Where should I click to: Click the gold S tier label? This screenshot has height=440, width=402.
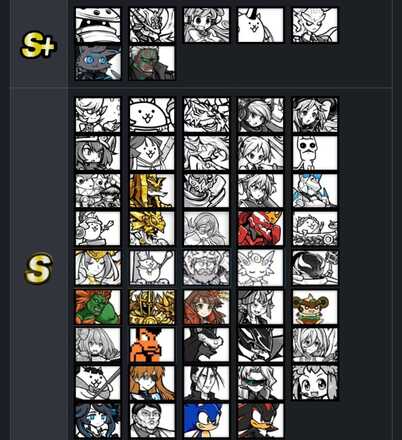click(39, 268)
